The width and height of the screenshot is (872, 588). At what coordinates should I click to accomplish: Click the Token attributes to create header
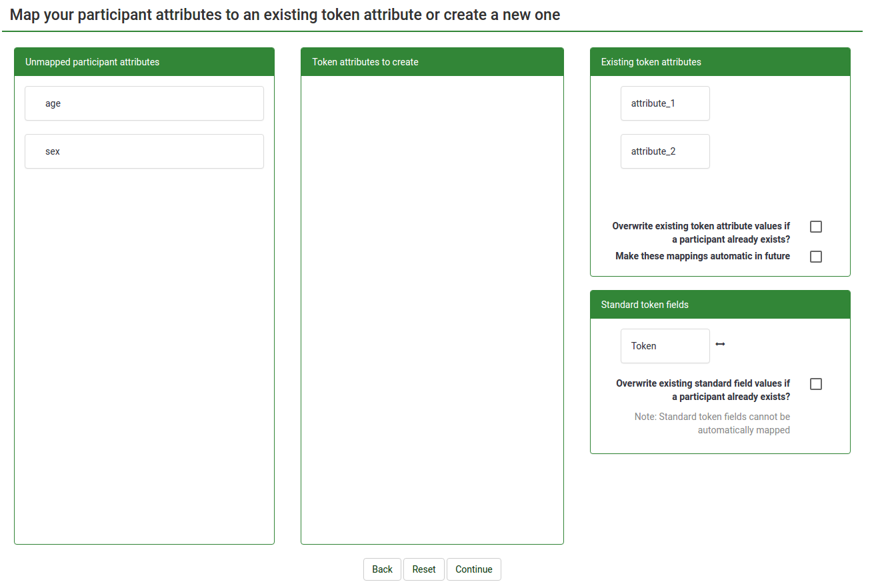point(432,62)
